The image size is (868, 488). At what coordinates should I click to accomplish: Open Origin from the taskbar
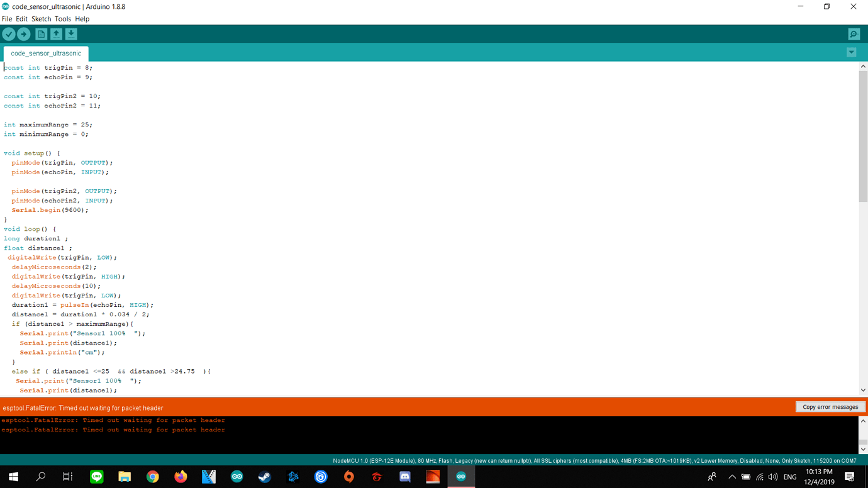click(348, 477)
